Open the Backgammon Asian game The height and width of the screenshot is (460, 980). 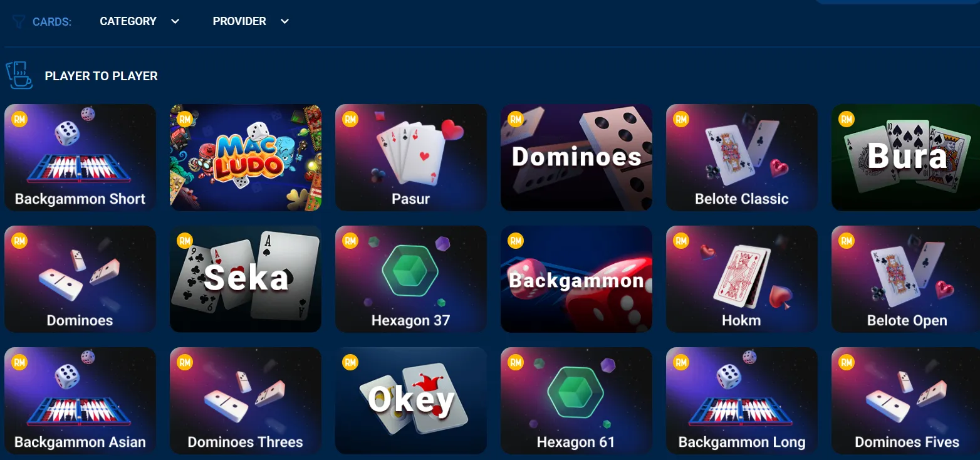80,400
